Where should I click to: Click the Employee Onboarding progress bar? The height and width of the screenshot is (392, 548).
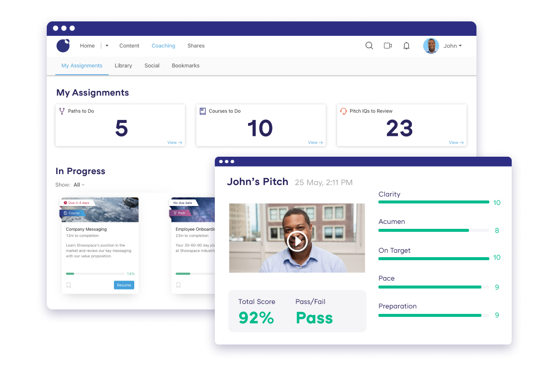[195, 274]
